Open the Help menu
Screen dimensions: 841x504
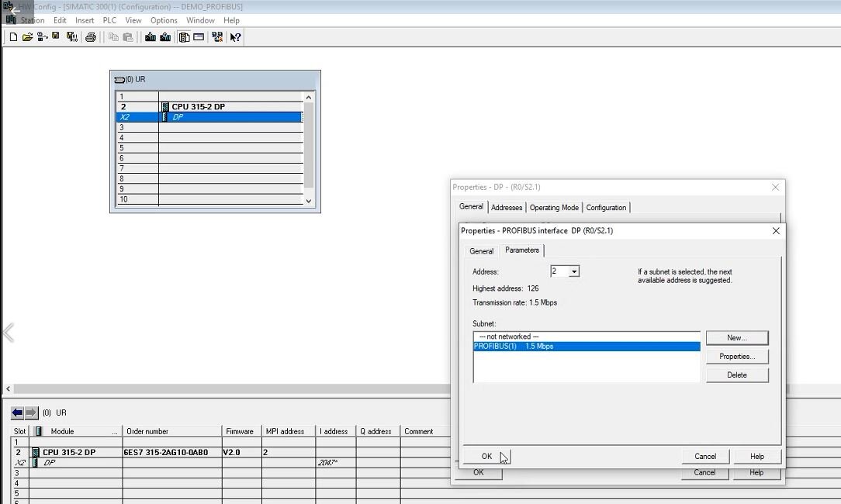pyautogui.click(x=231, y=20)
